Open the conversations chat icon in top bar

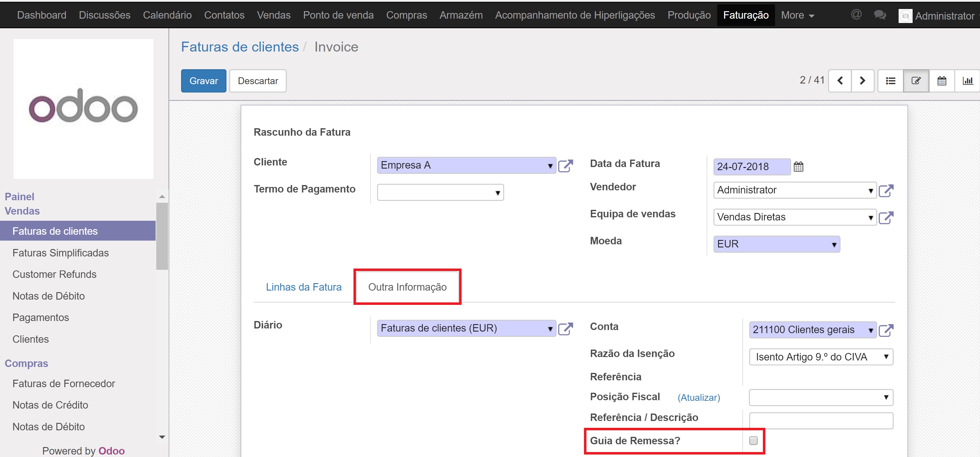click(x=880, y=15)
